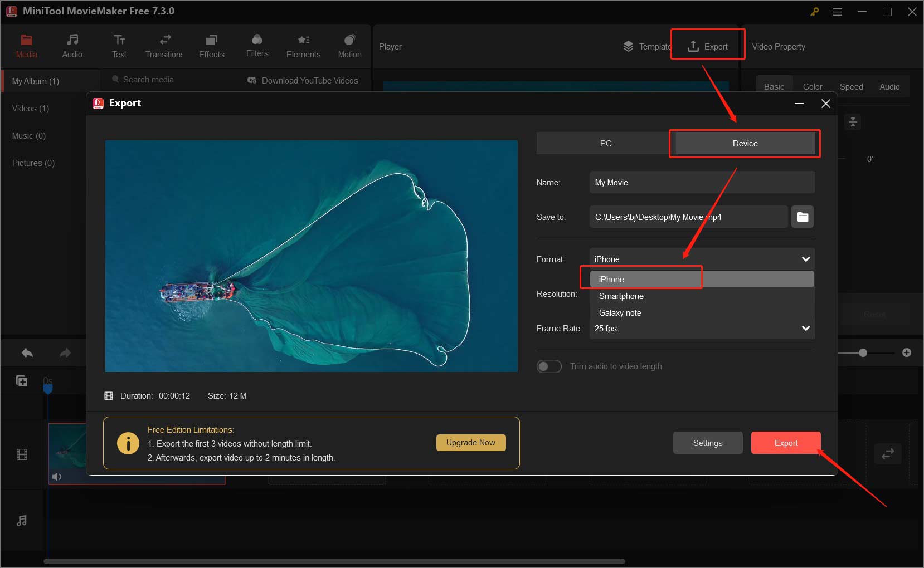Open the Transitions tab
The height and width of the screenshot is (568, 924).
pyautogui.click(x=164, y=46)
